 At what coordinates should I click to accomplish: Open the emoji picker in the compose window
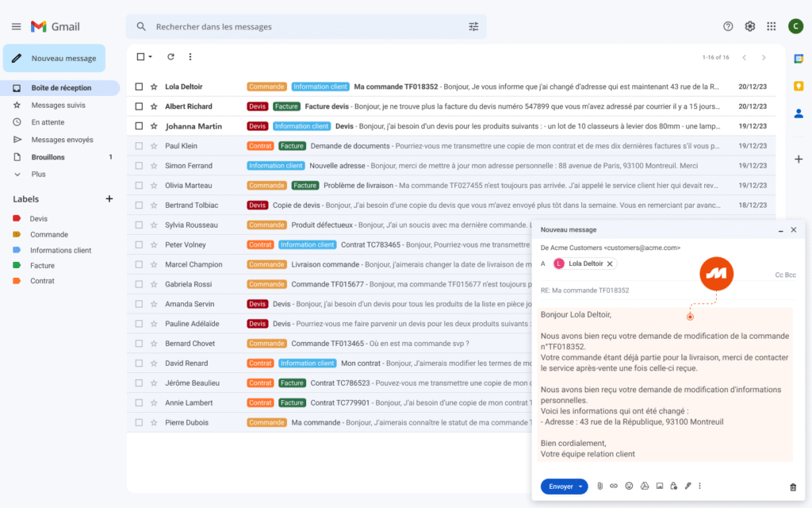pyautogui.click(x=629, y=486)
